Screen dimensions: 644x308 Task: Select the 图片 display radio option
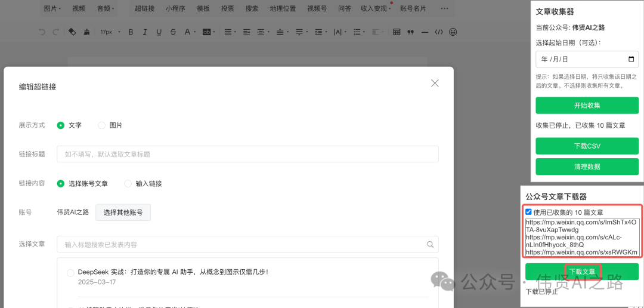click(101, 125)
